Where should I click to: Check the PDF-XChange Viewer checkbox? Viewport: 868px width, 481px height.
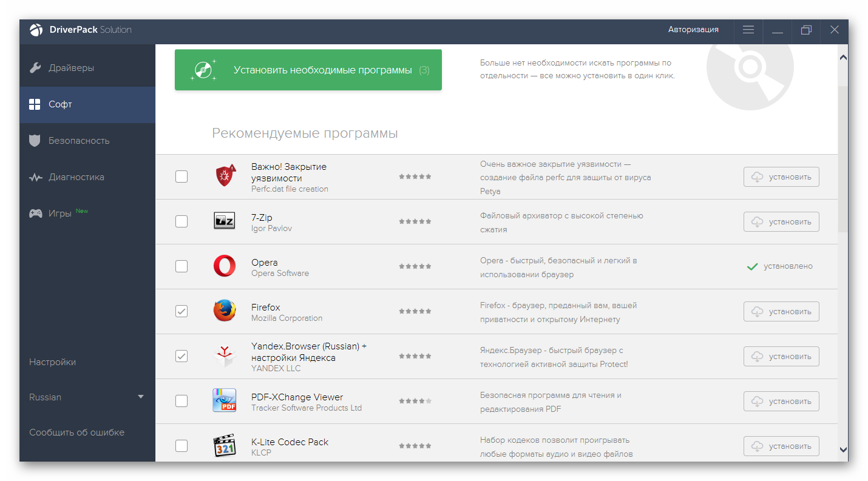pyautogui.click(x=181, y=401)
